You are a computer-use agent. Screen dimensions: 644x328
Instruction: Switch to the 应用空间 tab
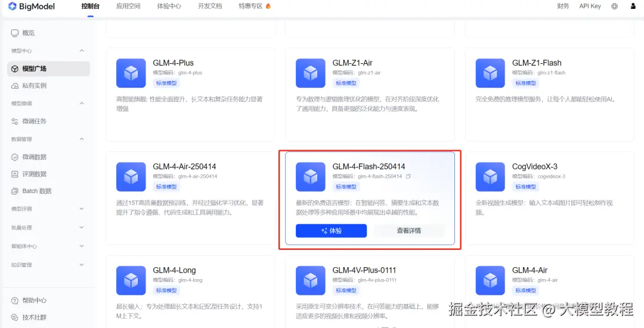(128, 6)
